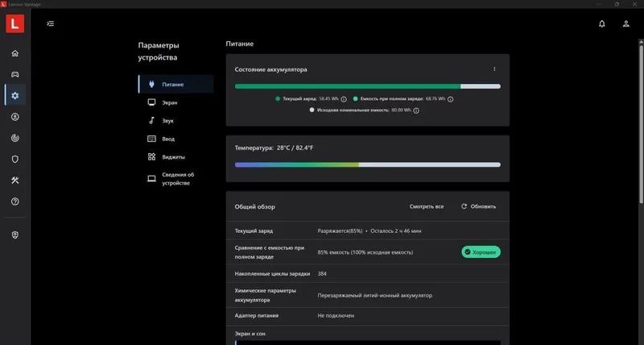Click the Смотреть все link
Image resolution: width=644 pixels, height=345 pixels.
tap(427, 206)
